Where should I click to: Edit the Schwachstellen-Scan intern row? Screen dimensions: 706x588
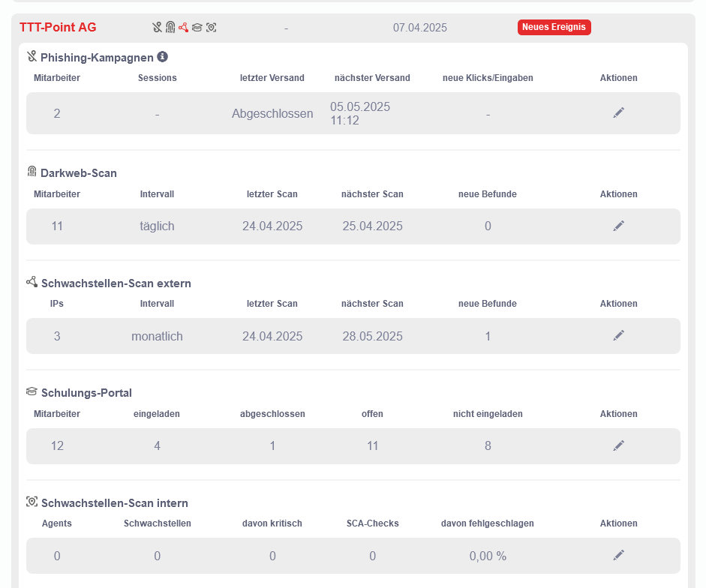point(618,555)
